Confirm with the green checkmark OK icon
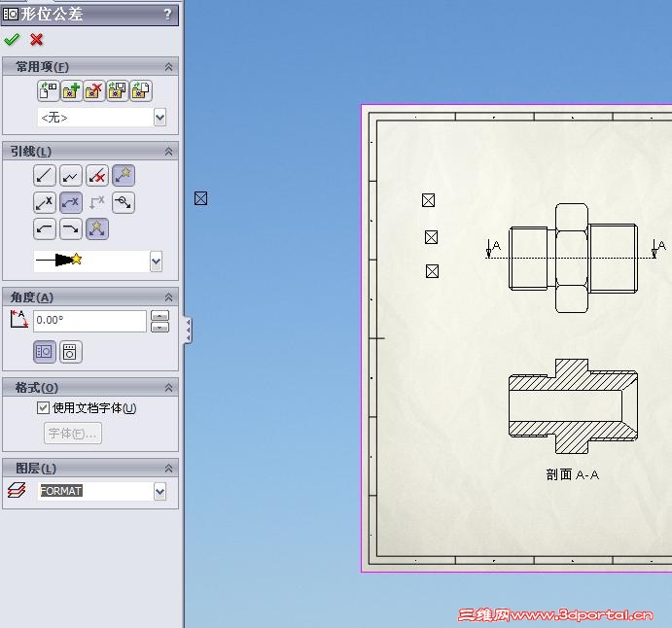The height and width of the screenshot is (628, 672). (12, 40)
